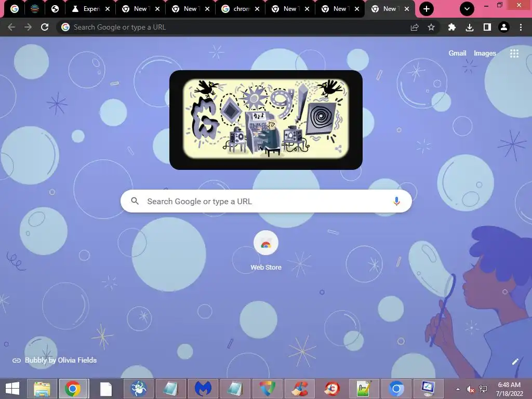Open the monitor icon taskbar app
This screenshot has width=532, height=399.
(428, 389)
